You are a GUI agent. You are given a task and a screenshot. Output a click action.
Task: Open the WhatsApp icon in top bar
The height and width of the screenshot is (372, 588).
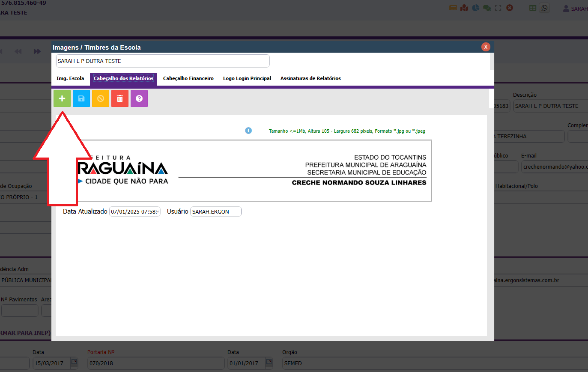point(544,8)
